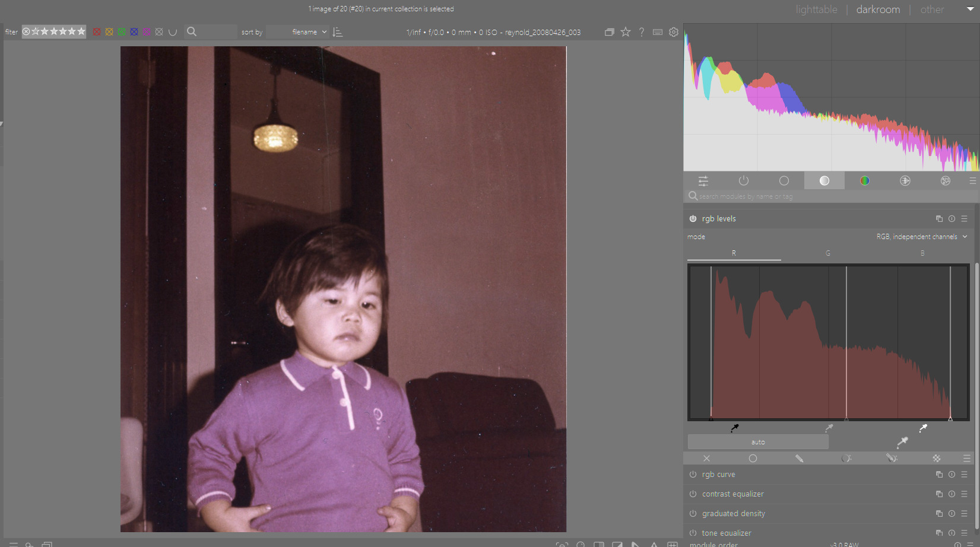Enable the rgb curve module

693,475
